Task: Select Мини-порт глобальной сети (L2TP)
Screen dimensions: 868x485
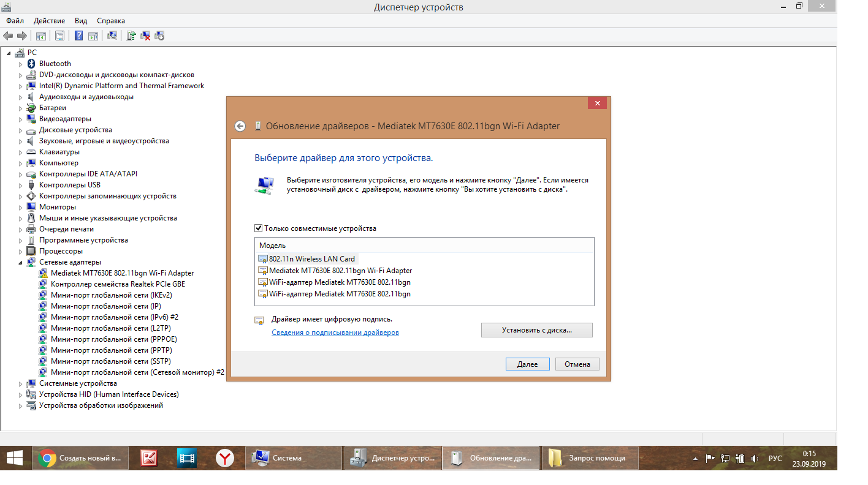Action: 110,328
